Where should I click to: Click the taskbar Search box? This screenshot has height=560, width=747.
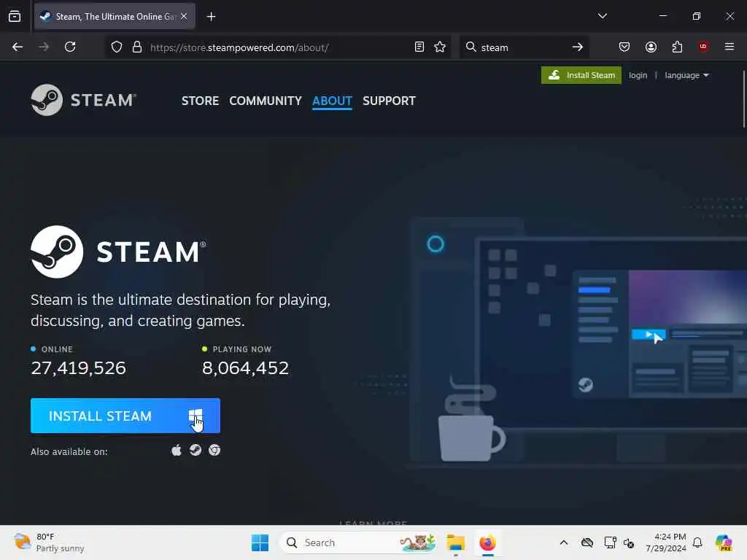coord(358,542)
